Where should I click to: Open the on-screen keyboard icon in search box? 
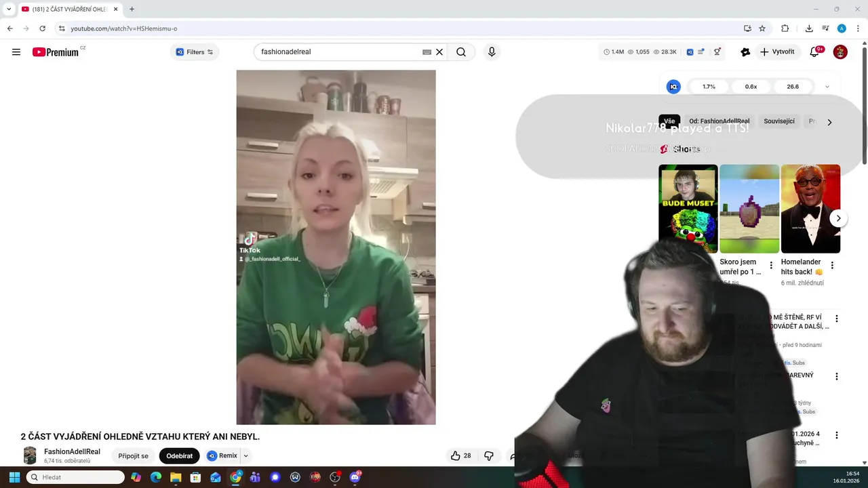427,52
